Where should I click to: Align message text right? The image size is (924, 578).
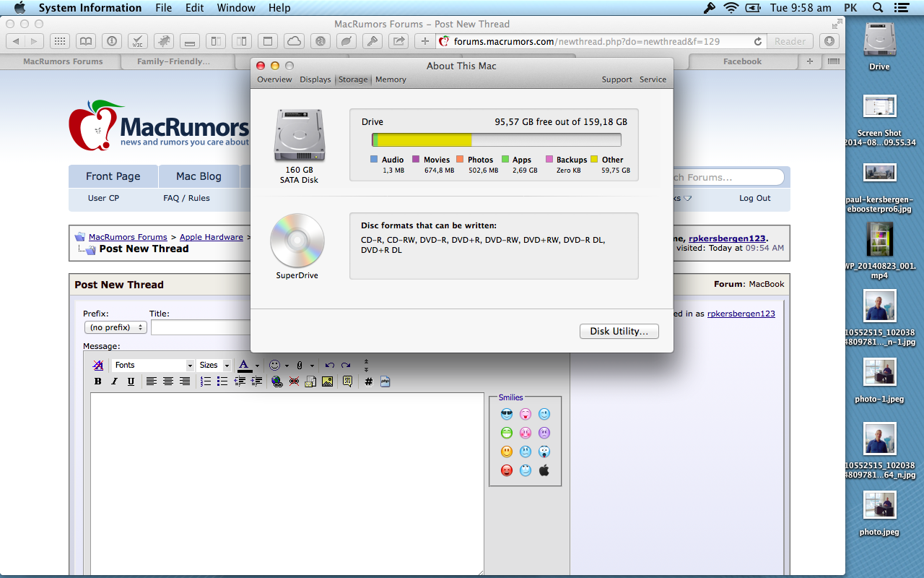(x=185, y=381)
